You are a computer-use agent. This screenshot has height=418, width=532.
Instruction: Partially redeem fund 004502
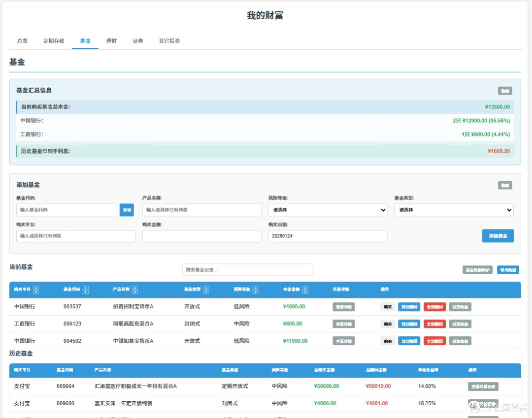click(409, 341)
